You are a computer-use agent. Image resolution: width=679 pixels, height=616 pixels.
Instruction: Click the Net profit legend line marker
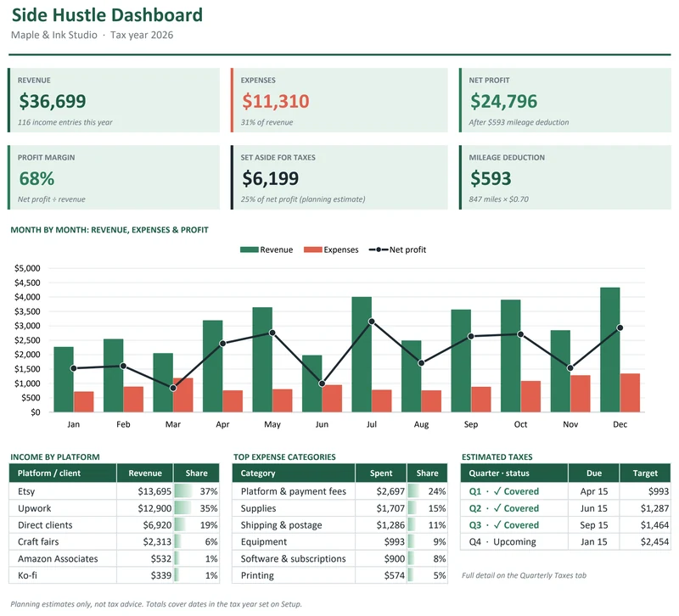[x=379, y=249]
